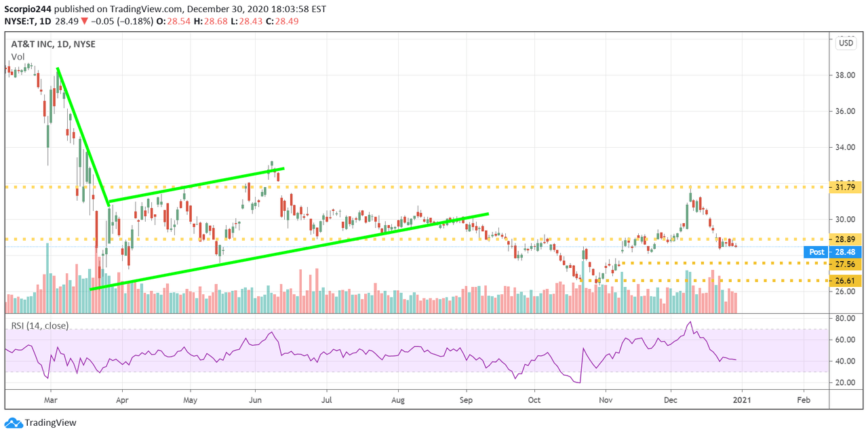
Task: Click the lower ascending green trendline
Action: (290, 252)
